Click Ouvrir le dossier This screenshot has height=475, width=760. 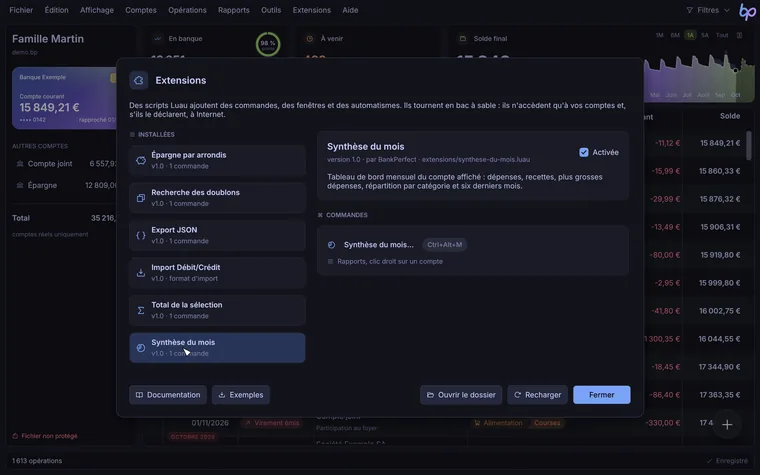[x=461, y=395]
